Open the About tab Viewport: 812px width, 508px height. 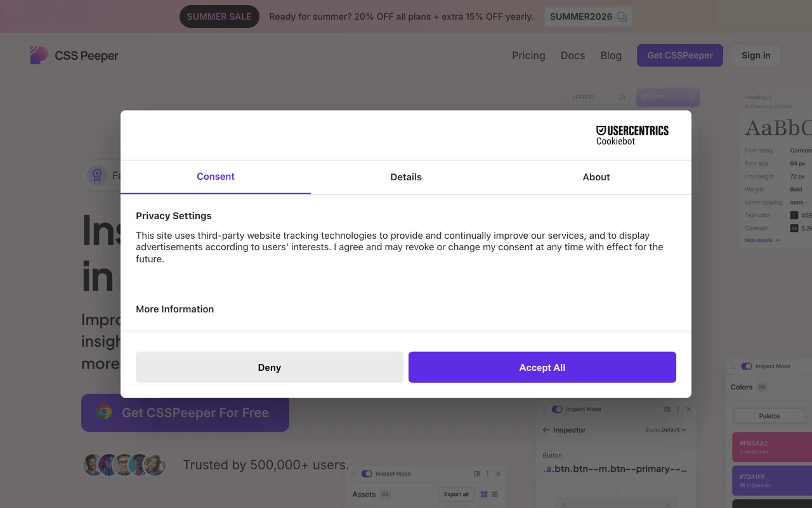[x=596, y=177]
